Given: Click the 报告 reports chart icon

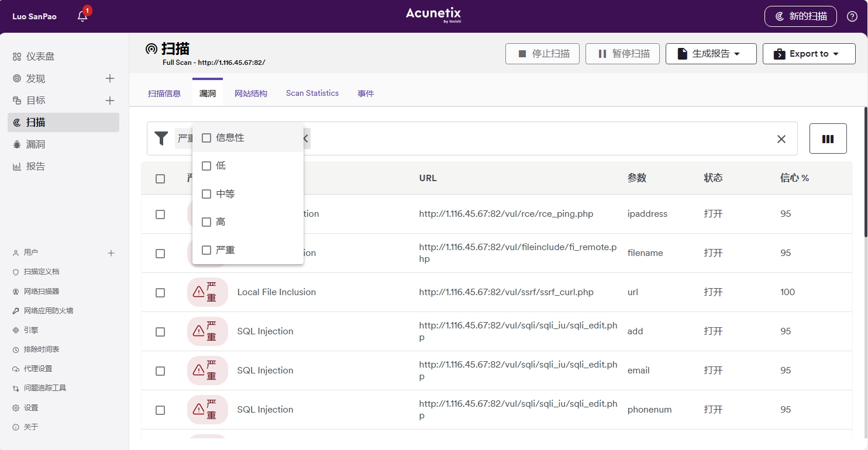Looking at the screenshot, I should 17,167.
